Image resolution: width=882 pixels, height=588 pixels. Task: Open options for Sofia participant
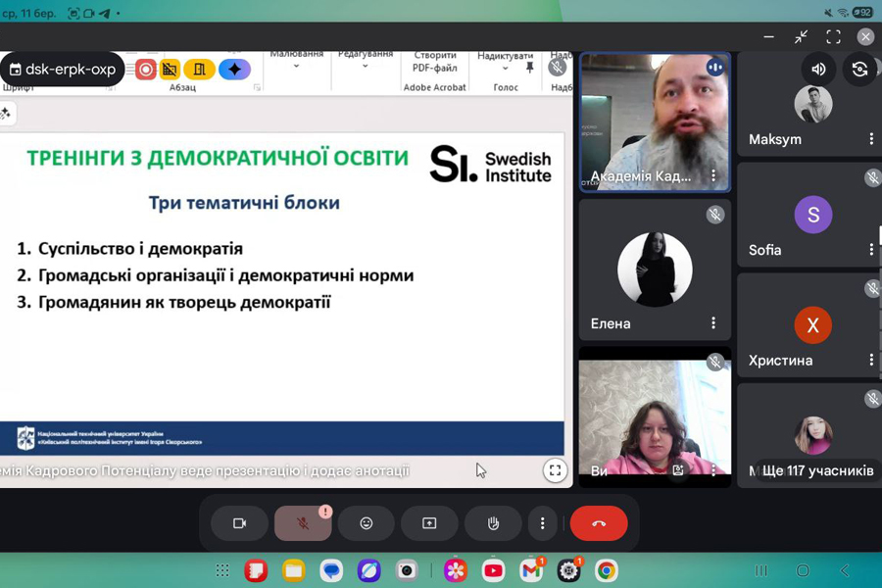pyautogui.click(x=871, y=249)
